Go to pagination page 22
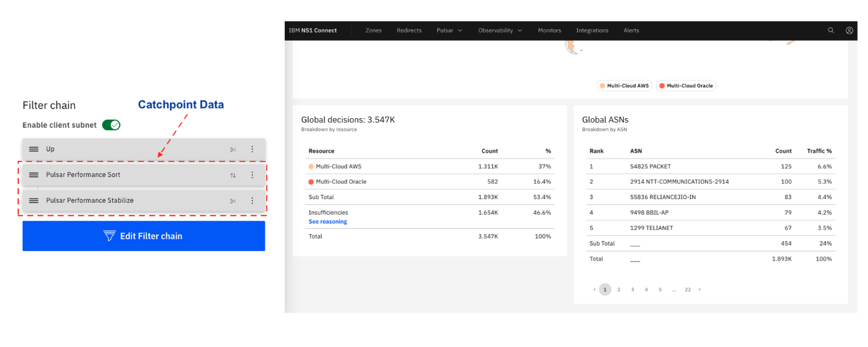Viewport: 868px width, 347px height. 688,290
